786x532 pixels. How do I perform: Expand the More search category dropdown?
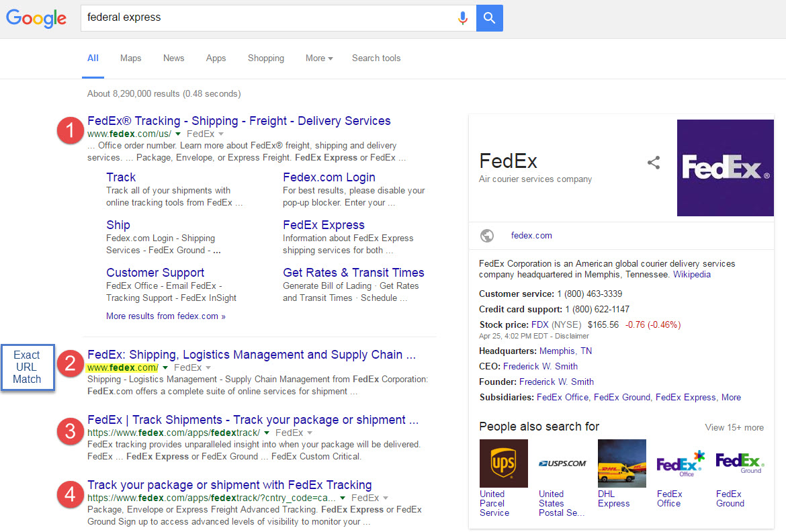(x=319, y=58)
